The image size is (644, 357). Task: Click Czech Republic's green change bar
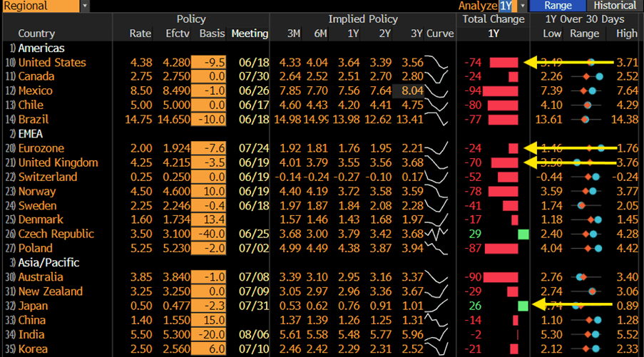pyautogui.click(x=523, y=234)
